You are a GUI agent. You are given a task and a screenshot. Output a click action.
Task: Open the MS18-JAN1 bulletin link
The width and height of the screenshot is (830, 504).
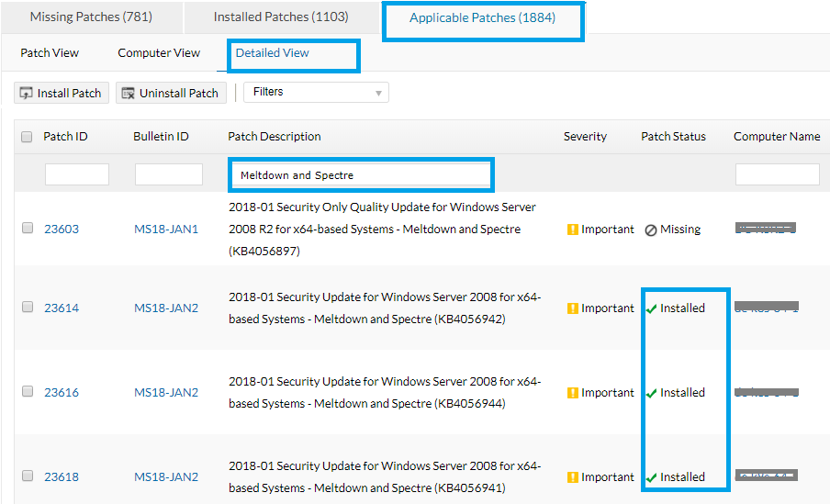pos(166,230)
